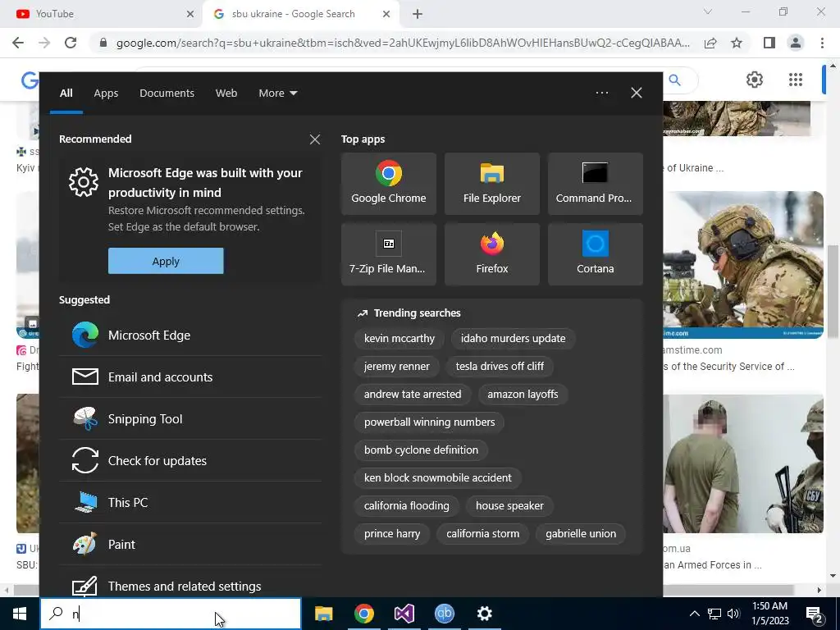
Task: Search trending prince harry
Action: [x=391, y=533]
